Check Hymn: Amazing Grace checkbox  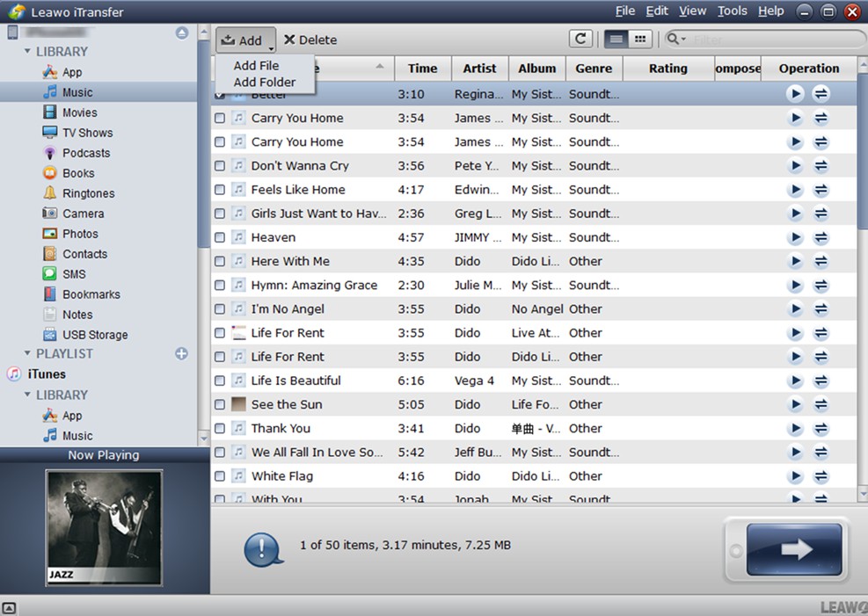click(220, 286)
